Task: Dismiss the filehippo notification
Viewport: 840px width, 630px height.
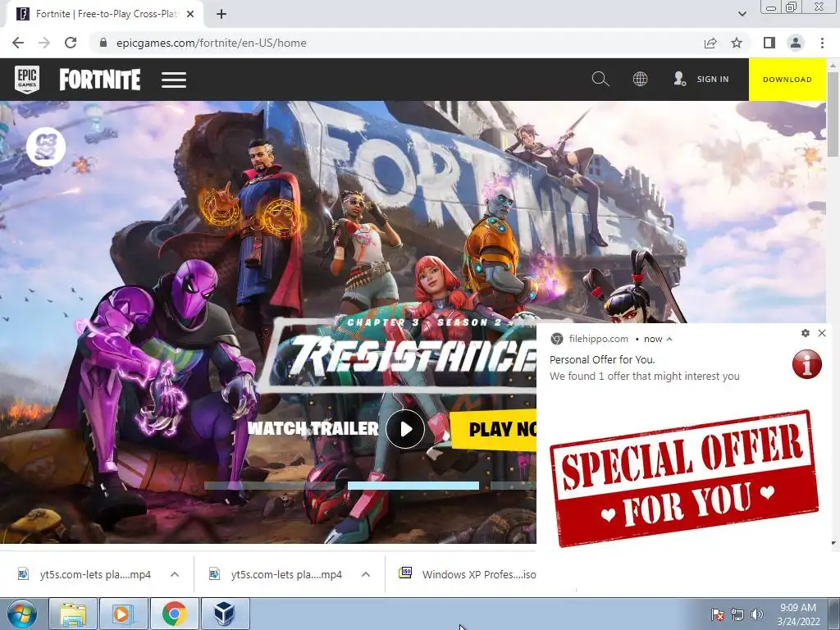Action: (822, 333)
